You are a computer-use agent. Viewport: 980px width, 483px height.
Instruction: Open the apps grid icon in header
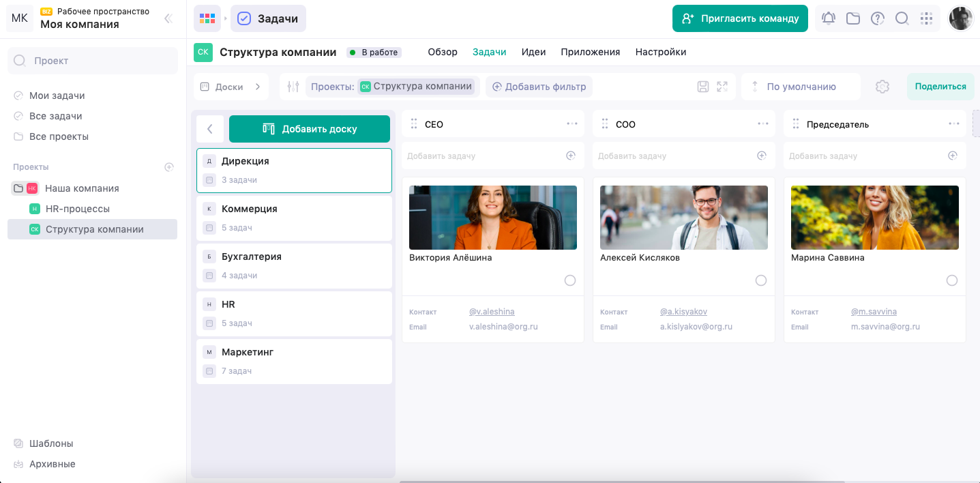click(x=927, y=18)
